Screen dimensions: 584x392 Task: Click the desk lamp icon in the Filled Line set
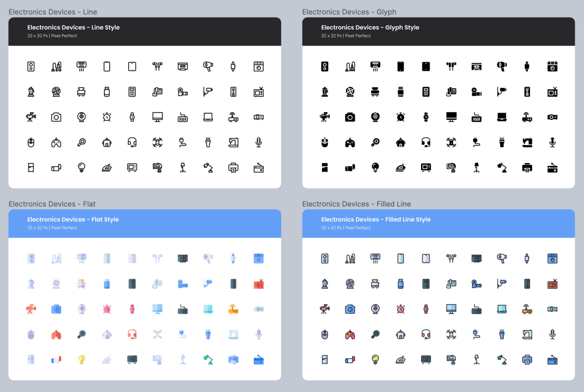tap(502, 360)
